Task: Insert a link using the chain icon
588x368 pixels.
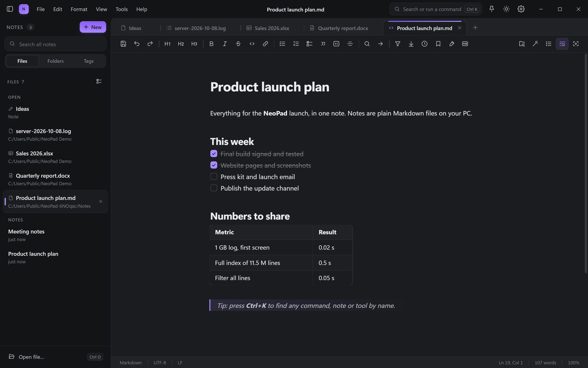Action: pos(265,44)
